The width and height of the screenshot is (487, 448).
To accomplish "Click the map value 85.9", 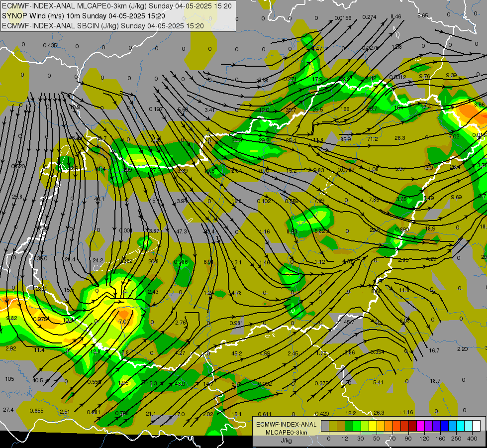I will pyautogui.click(x=345, y=139).
